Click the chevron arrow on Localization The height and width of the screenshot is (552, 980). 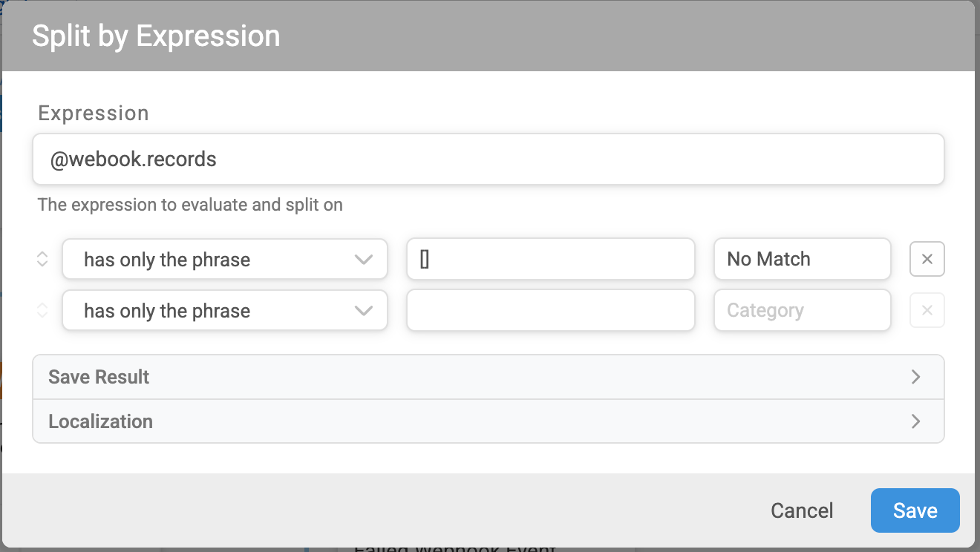click(915, 421)
